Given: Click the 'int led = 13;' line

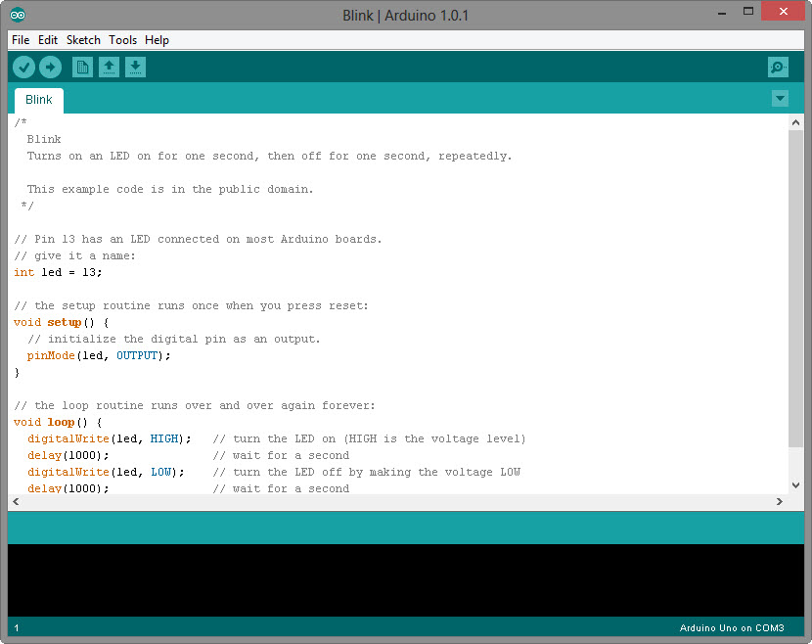Looking at the screenshot, I should coord(58,272).
